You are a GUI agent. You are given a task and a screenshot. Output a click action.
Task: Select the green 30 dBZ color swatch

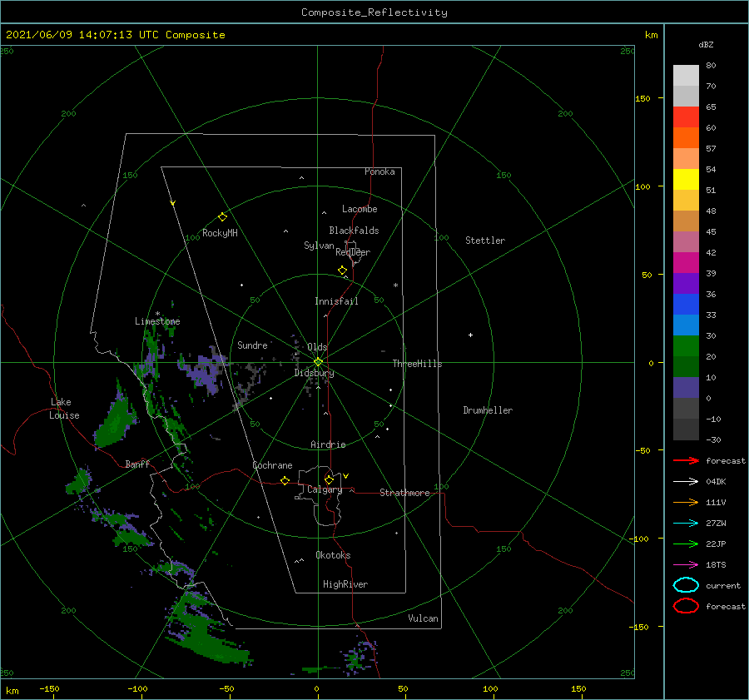click(686, 345)
